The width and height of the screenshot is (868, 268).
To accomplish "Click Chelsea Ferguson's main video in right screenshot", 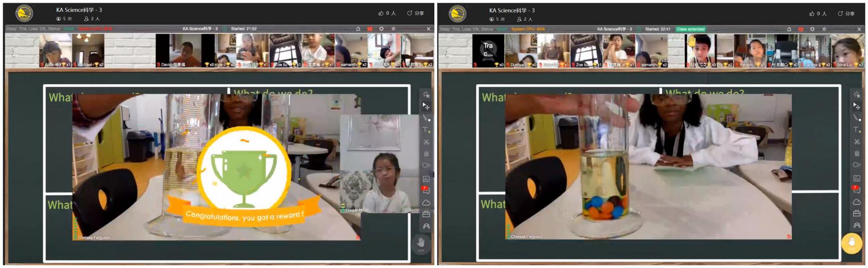I will coord(648,167).
